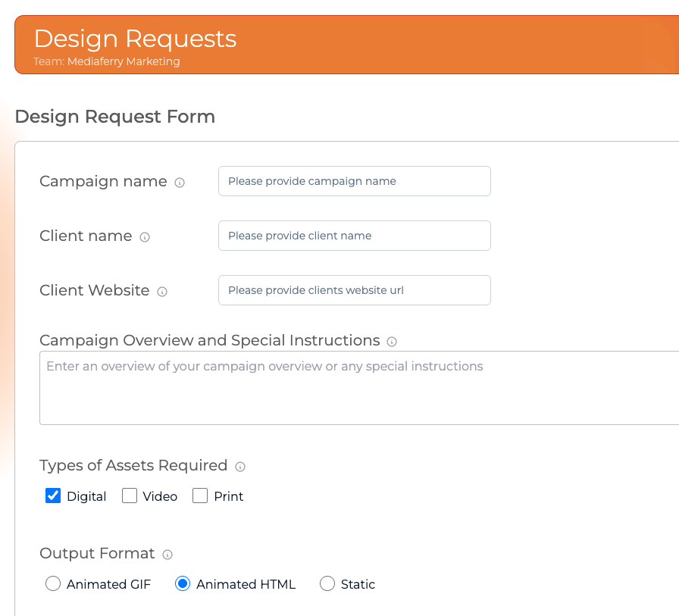This screenshot has width=679, height=616.
Task: Click the Mediaferry Marketing team name
Action: pyautogui.click(x=124, y=61)
